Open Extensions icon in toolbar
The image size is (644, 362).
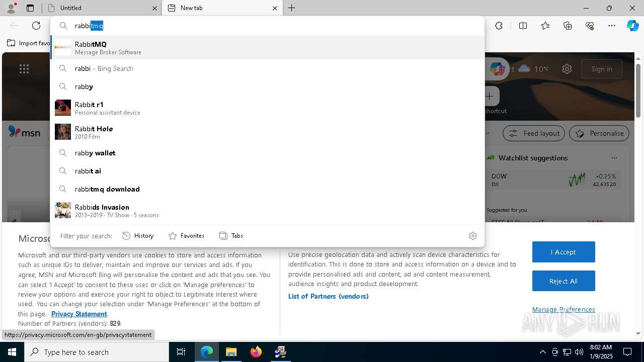(x=499, y=26)
